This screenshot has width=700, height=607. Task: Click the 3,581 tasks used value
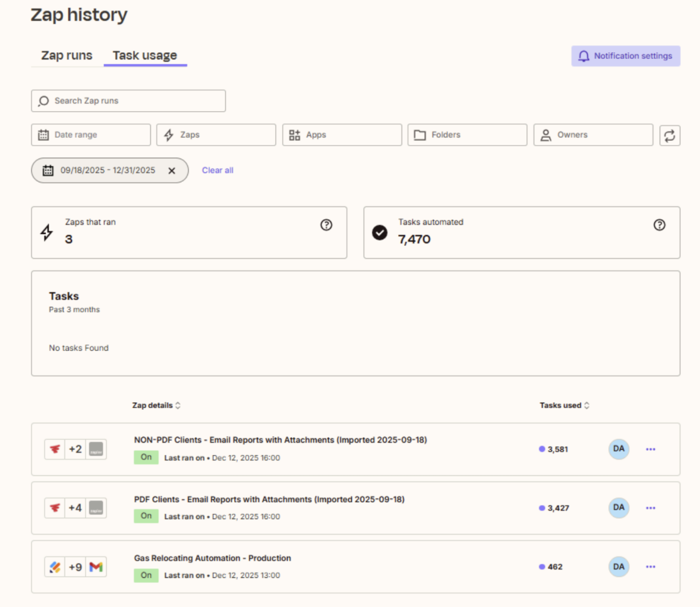pyautogui.click(x=557, y=450)
